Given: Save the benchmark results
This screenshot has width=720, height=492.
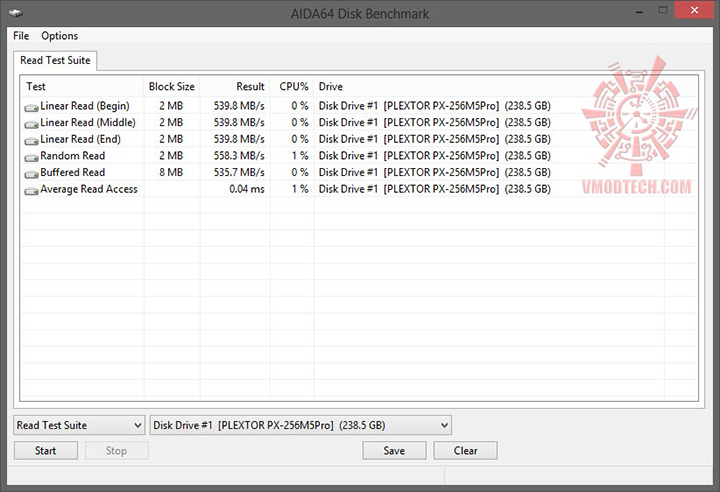Looking at the screenshot, I should click(394, 451).
